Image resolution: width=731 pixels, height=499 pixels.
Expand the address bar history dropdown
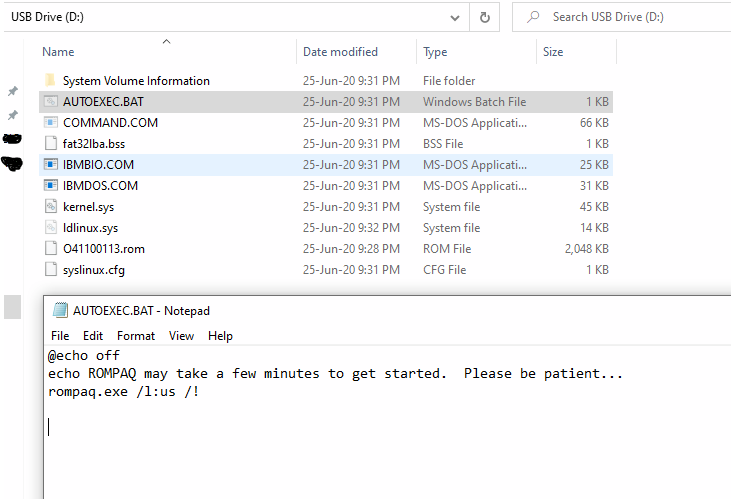[456, 17]
